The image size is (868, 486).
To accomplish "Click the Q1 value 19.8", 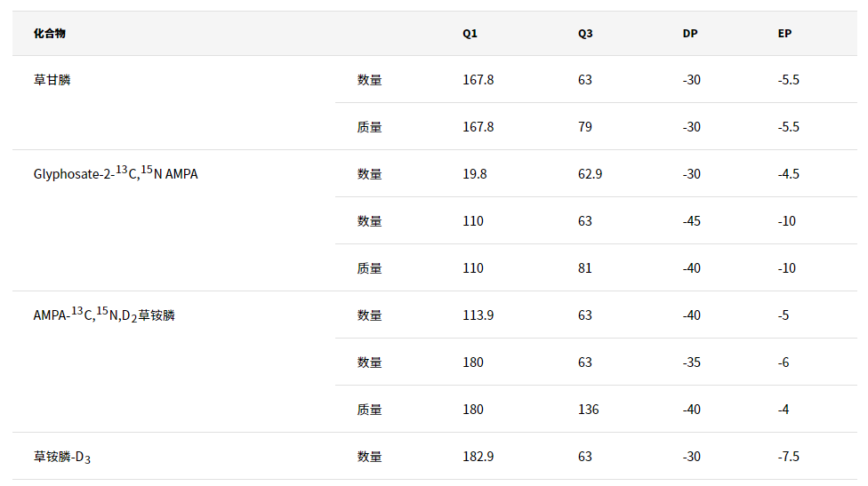I will [x=475, y=174].
